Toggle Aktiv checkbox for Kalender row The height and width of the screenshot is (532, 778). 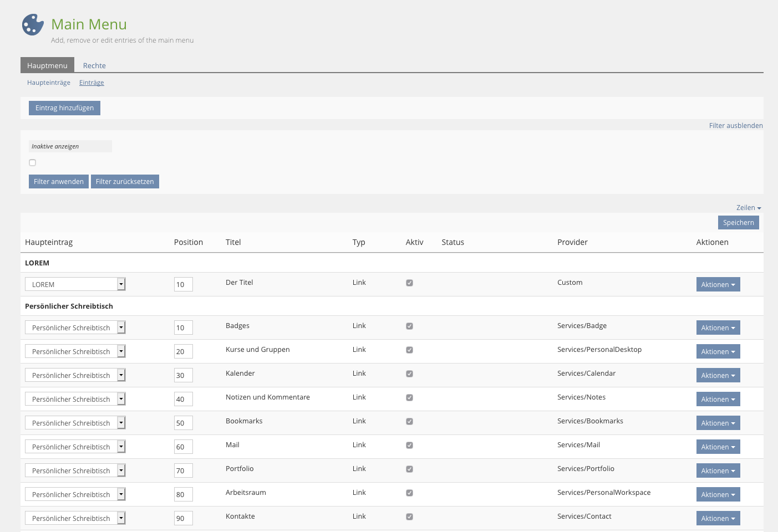point(409,374)
